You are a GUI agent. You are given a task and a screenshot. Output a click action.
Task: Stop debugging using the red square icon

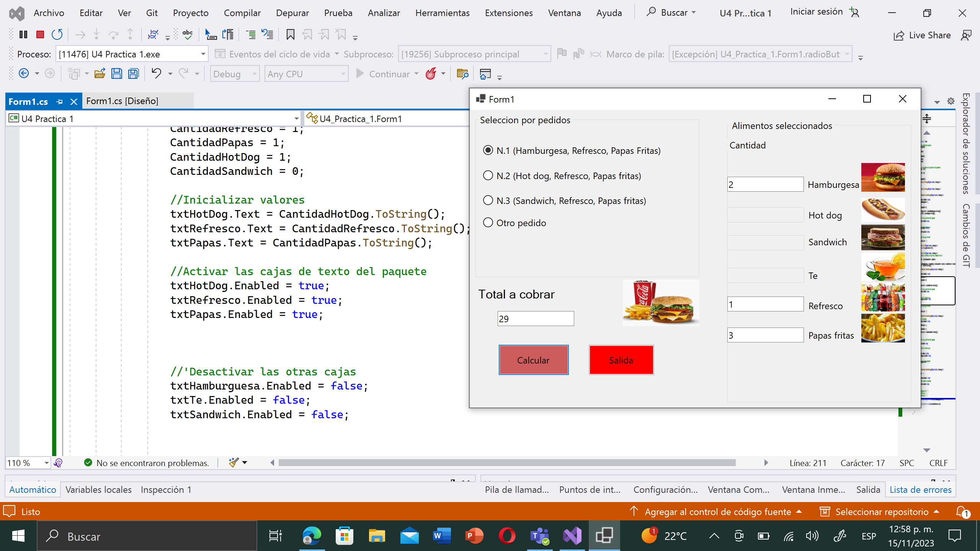click(x=39, y=34)
